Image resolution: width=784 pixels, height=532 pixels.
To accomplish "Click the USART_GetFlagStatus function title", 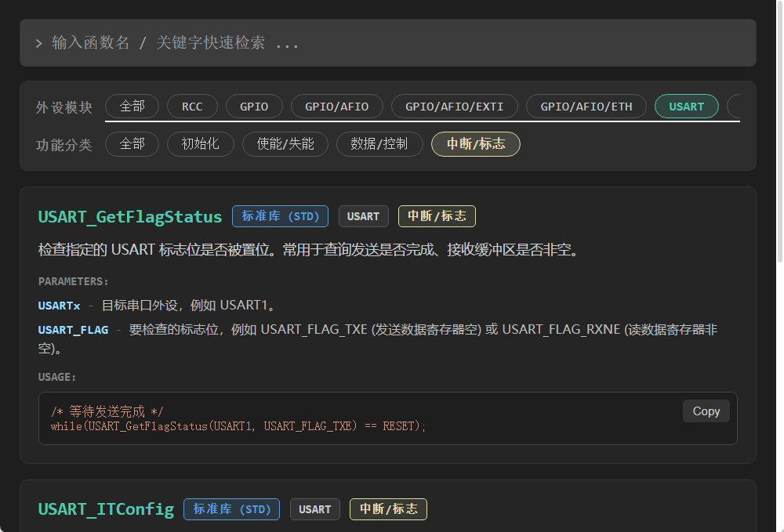I will click(x=130, y=217).
